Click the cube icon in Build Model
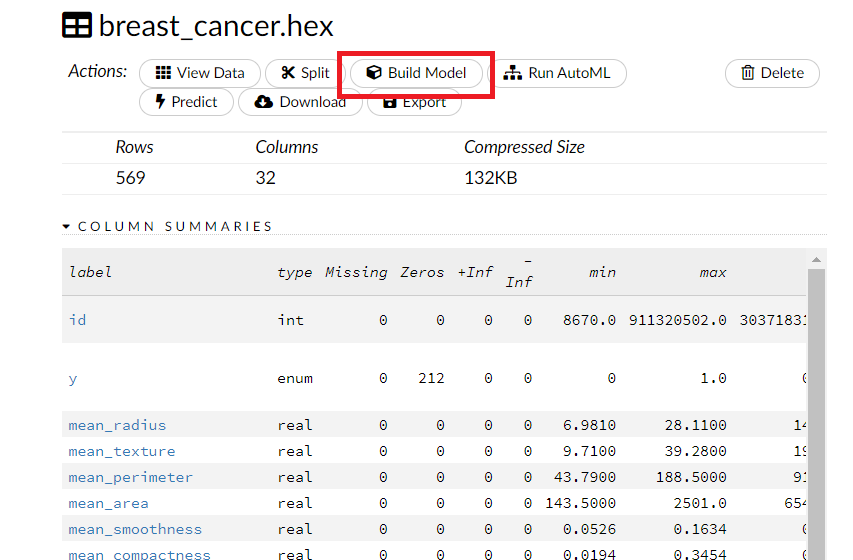Screen dimensions: 853x560 click(x=374, y=73)
